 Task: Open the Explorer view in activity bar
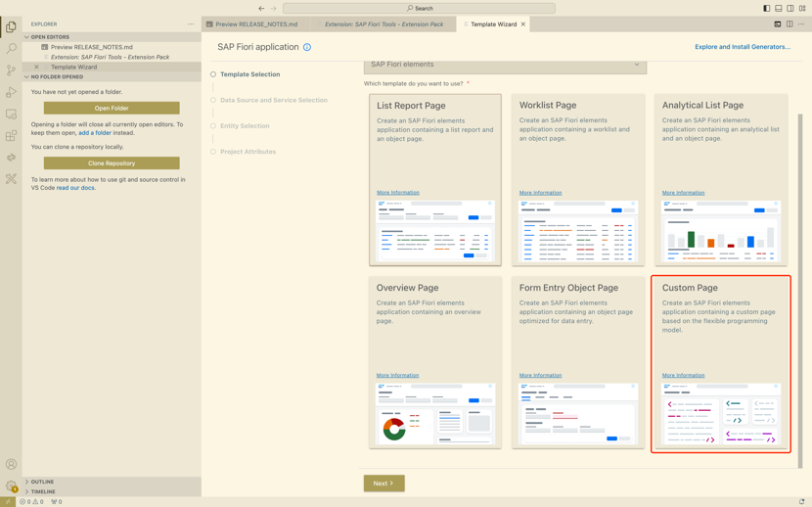(11, 26)
